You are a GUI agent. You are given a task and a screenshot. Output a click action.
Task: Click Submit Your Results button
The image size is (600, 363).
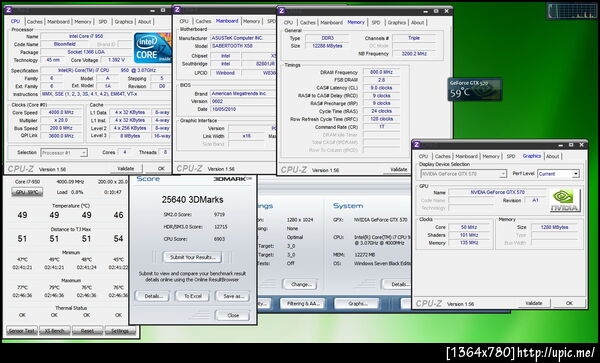(x=192, y=257)
